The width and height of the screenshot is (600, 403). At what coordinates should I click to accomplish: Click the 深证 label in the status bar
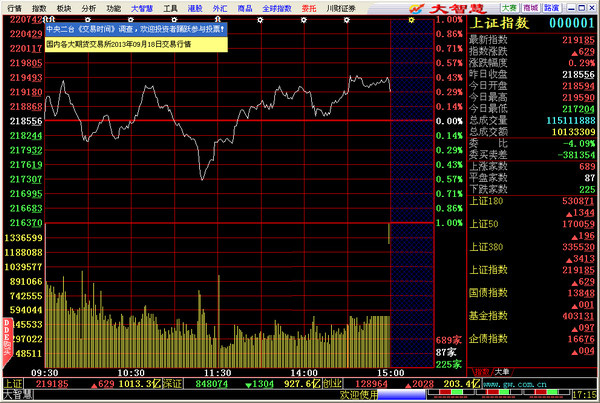(172, 383)
